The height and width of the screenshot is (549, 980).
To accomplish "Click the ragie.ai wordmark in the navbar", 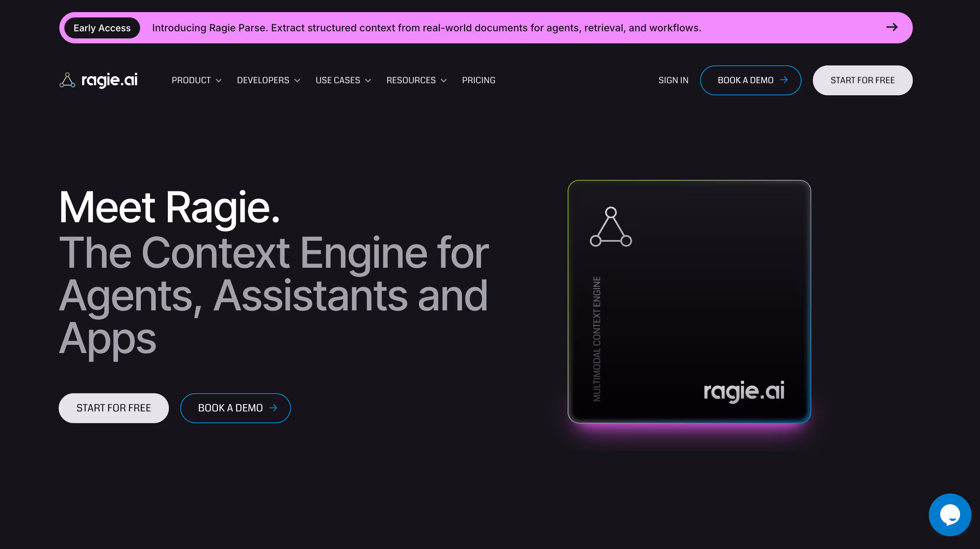I will (x=110, y=80).
